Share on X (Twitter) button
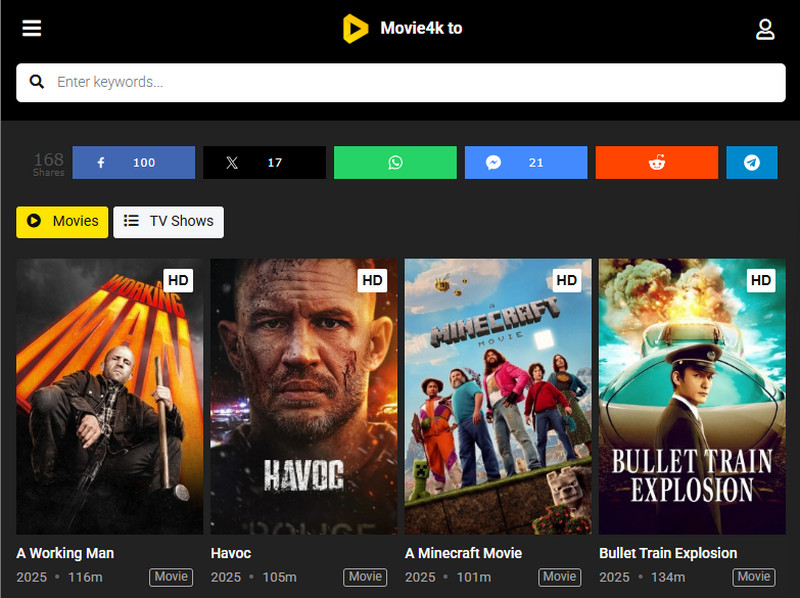Screen dimensions: 800x598 [264, 163]
